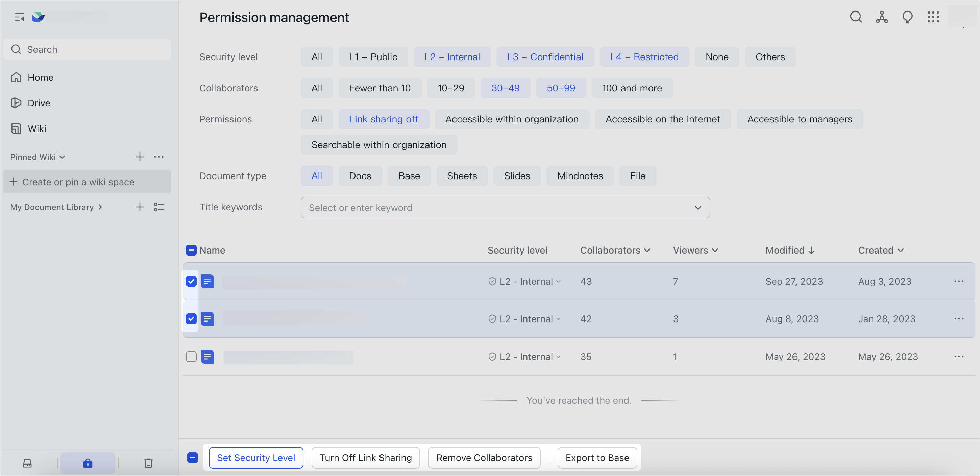Go to Home in the sidebar
This screenshot has height=476, width=980.
point(87,77)
